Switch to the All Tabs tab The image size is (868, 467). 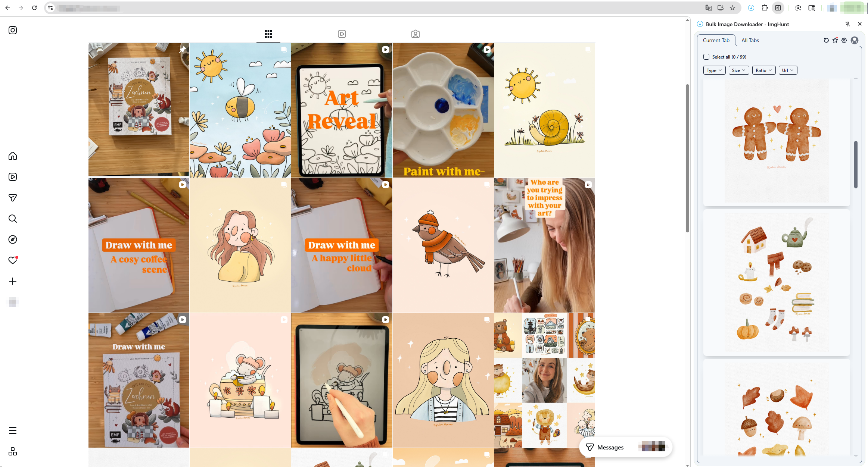point(750,40)
